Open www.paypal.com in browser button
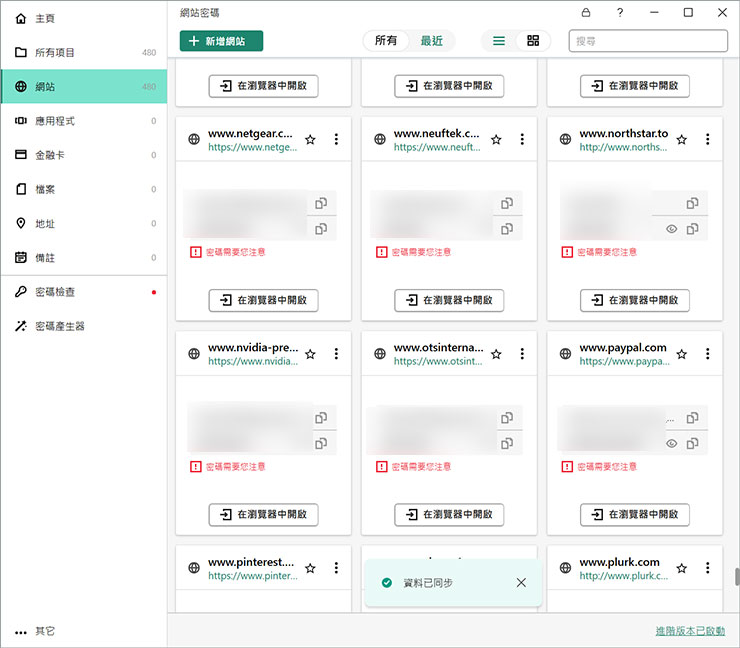The height and width of the screenshot is (648, 740). tap(635, 514)
